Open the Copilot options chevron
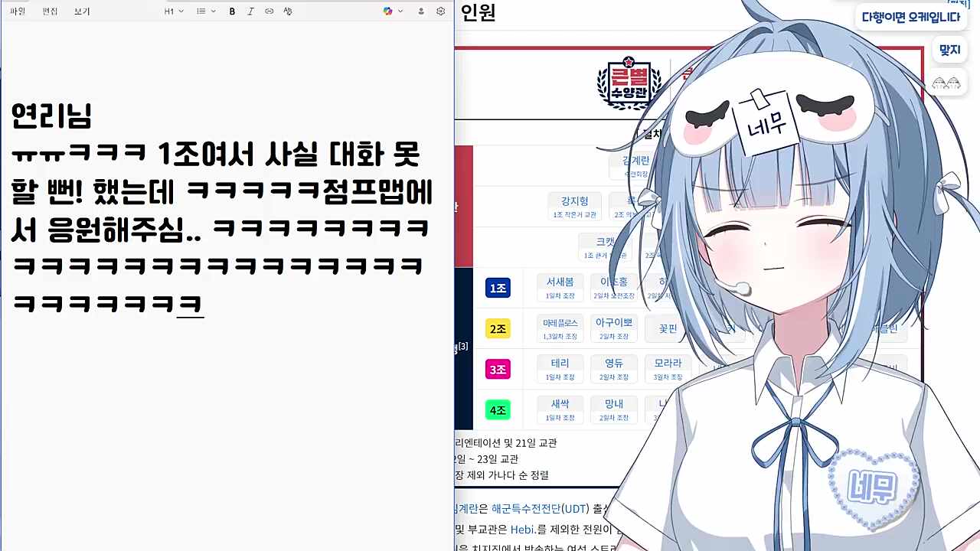This screenshot has width=980, height=551. (400, 11)
